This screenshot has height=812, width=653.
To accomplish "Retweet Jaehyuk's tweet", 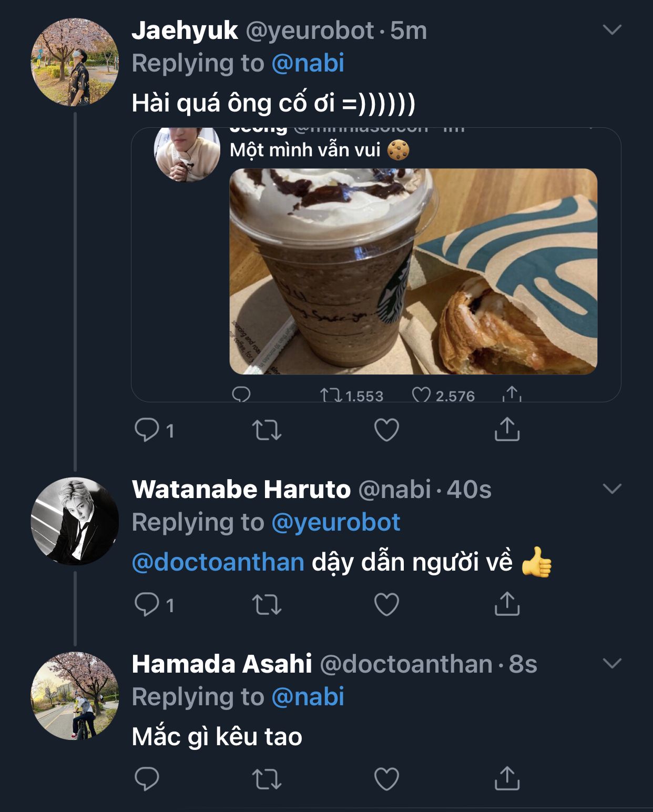I will [267, 430].
